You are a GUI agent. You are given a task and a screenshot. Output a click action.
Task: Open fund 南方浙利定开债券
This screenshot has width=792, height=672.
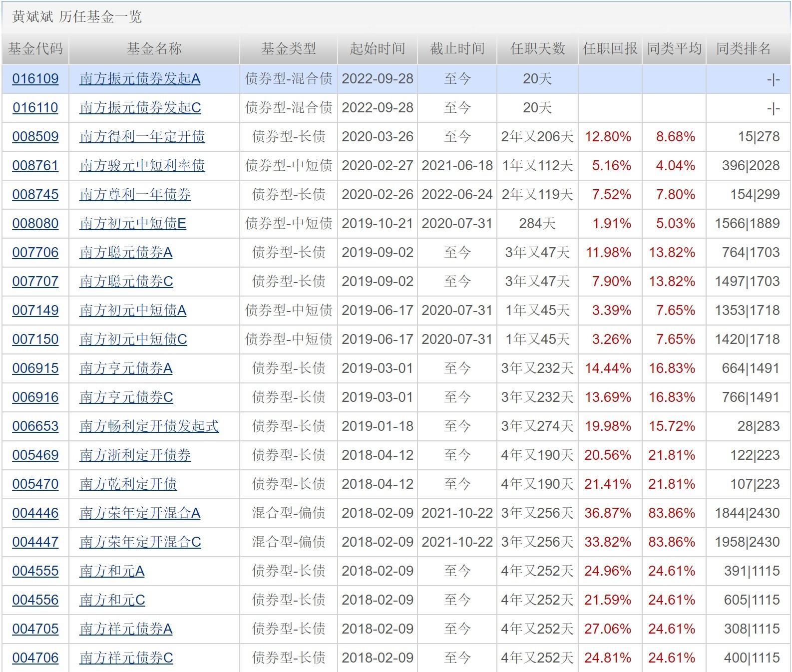[135, 455]
